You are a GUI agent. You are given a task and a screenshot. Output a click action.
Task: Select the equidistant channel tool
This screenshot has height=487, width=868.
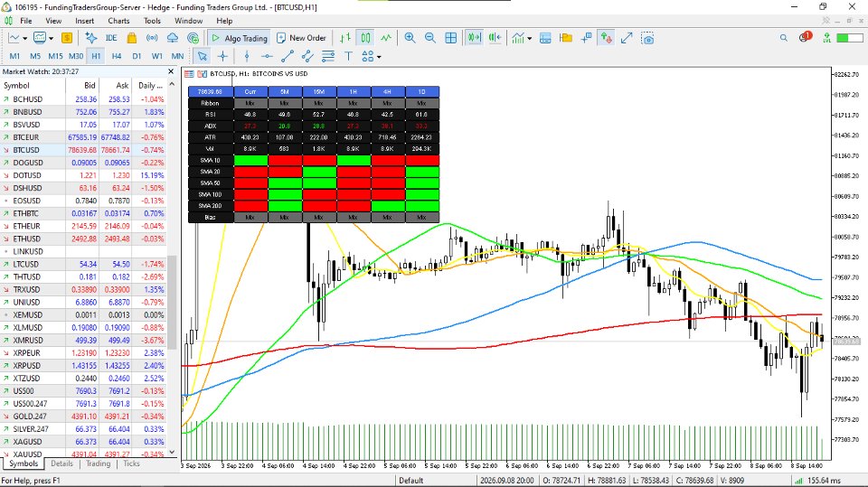point(307,56)
